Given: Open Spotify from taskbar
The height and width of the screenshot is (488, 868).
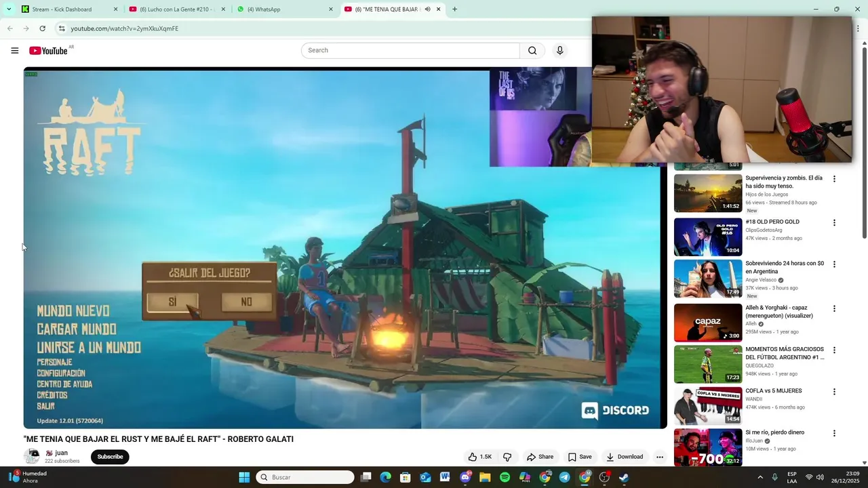Looking at the screenshot, I should click(505, 477).
